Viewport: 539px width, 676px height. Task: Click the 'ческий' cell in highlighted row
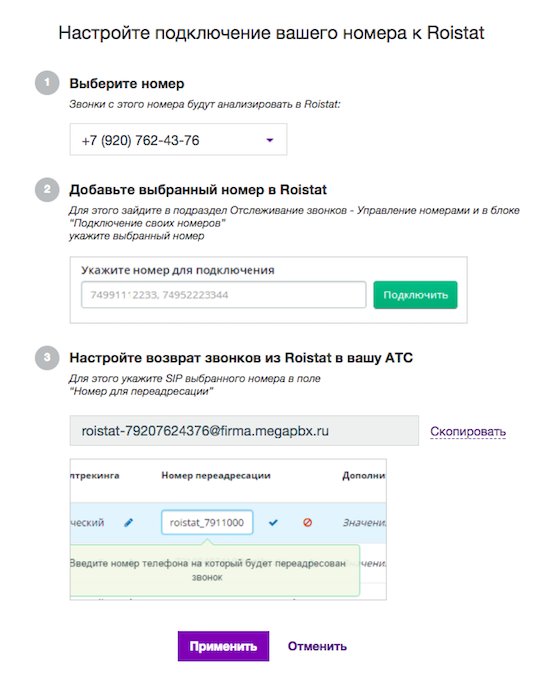(88, 523)
